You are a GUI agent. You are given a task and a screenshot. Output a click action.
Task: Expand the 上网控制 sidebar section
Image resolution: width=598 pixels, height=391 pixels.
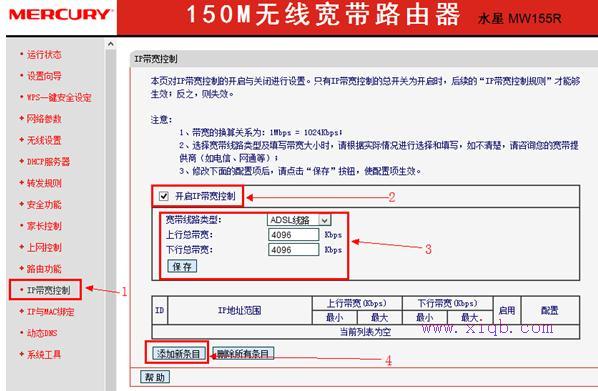(44, 247)
